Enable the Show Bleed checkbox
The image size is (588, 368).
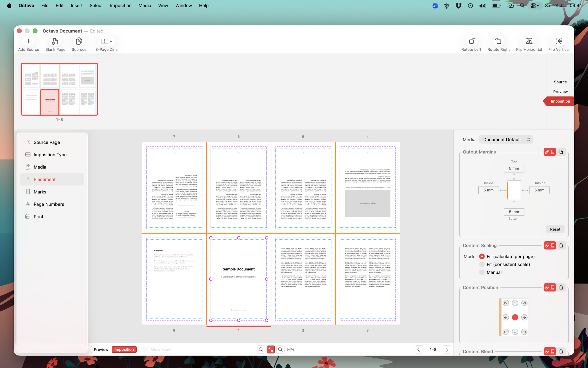point(145,349)
